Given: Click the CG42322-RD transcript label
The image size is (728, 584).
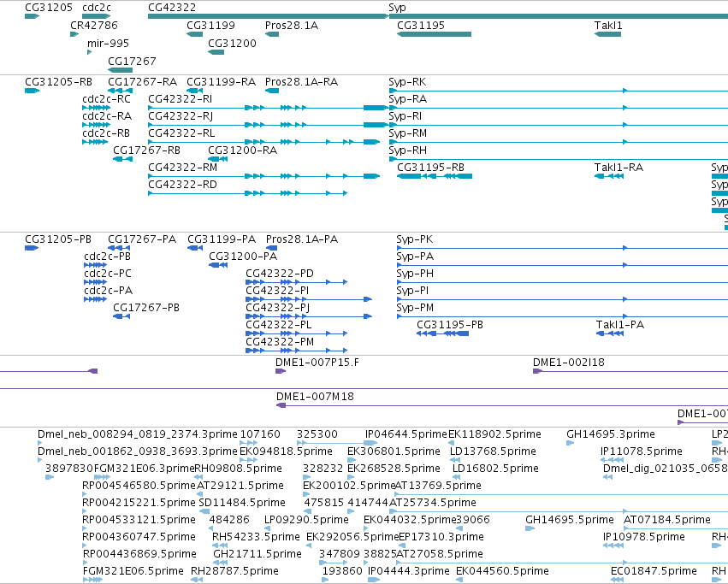Looking at the screenshot, I should pyautogui.click(x=182, y=185).
